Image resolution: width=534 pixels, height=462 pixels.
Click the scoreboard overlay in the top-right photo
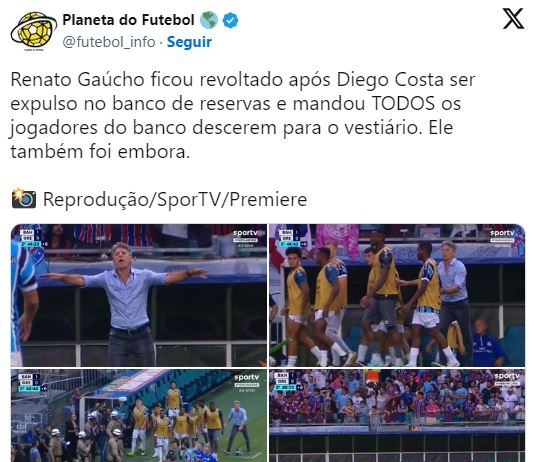click(290, 238)
